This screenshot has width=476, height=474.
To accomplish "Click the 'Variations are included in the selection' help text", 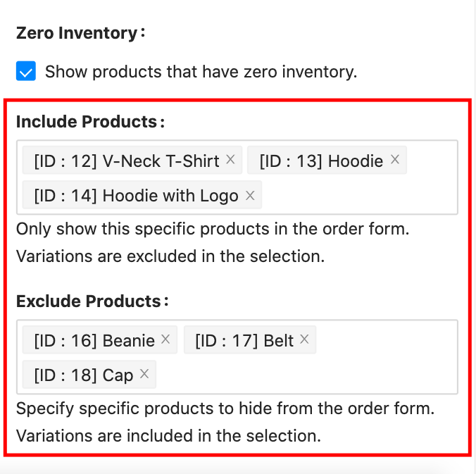I will click(168, 436).
